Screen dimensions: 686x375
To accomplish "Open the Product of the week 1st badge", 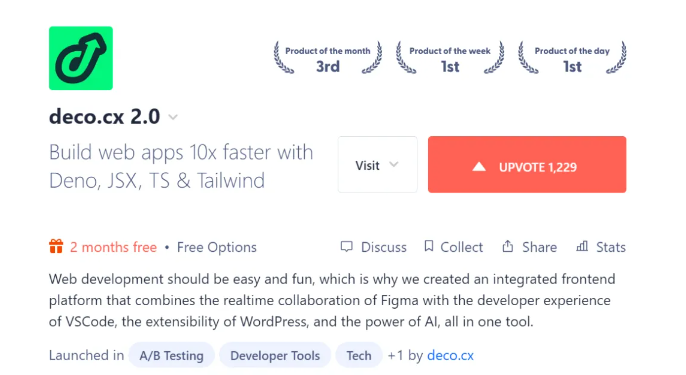I will point(450,58).
